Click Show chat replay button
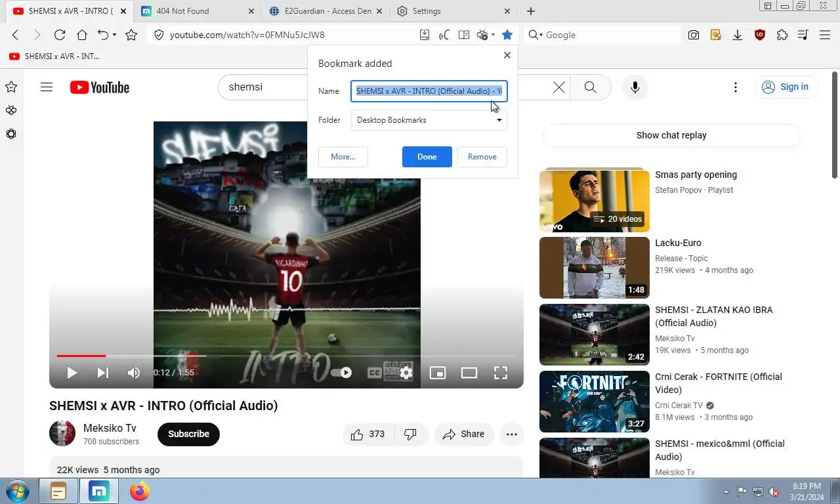The width and height of the screenshot is (840, 504). tap(671, 135)
